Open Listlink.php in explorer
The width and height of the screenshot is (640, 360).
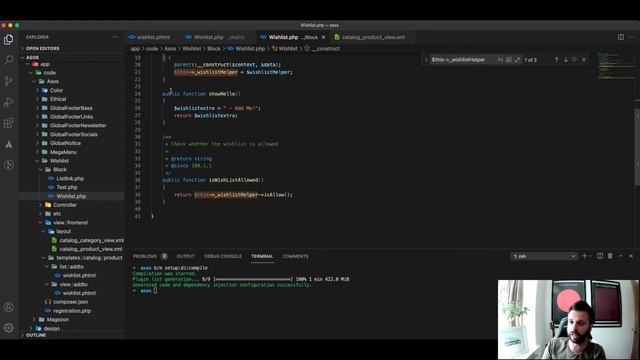(x=70, y=178)
